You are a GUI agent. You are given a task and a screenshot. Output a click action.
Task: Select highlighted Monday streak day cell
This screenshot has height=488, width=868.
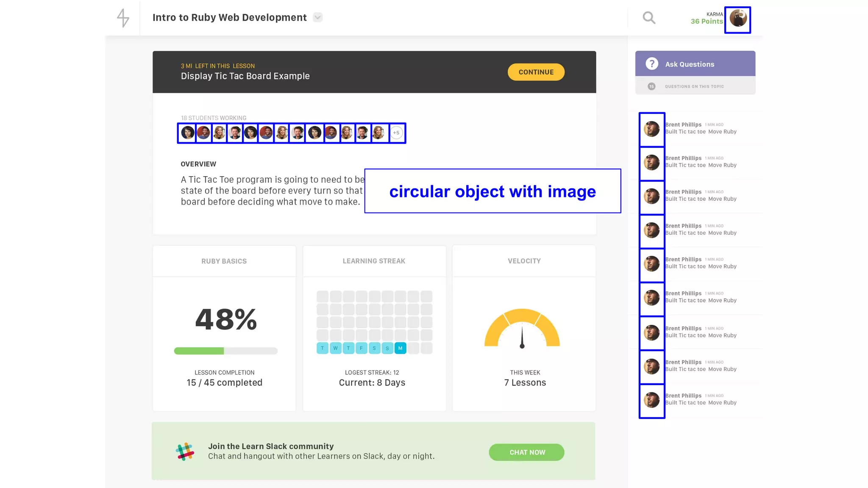[x=400, y=348]
